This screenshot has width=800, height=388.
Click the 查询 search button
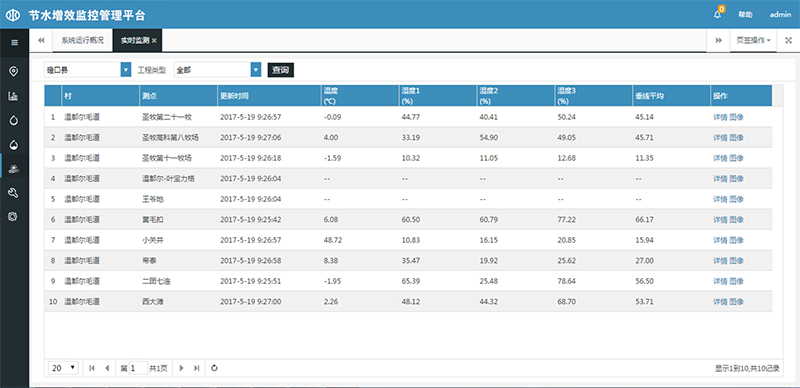(x=281, y=70)
